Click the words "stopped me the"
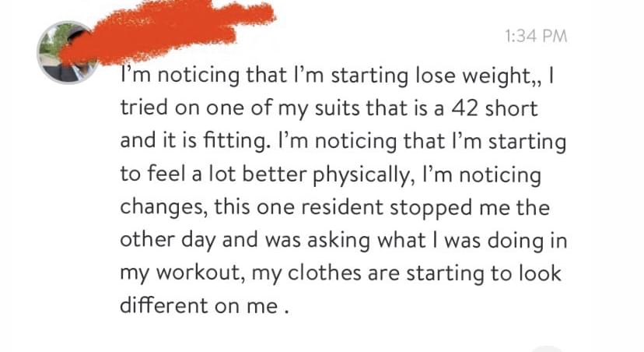This screenshot has height=352, width=644. pyautogui.click(x=470, y=208)
